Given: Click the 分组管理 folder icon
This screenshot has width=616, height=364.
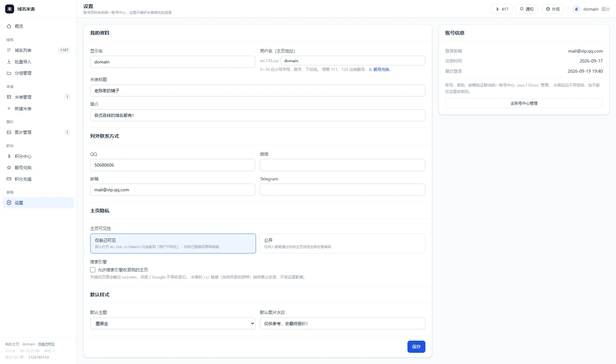Looking at the screenshot, I should tap(9, 73).
